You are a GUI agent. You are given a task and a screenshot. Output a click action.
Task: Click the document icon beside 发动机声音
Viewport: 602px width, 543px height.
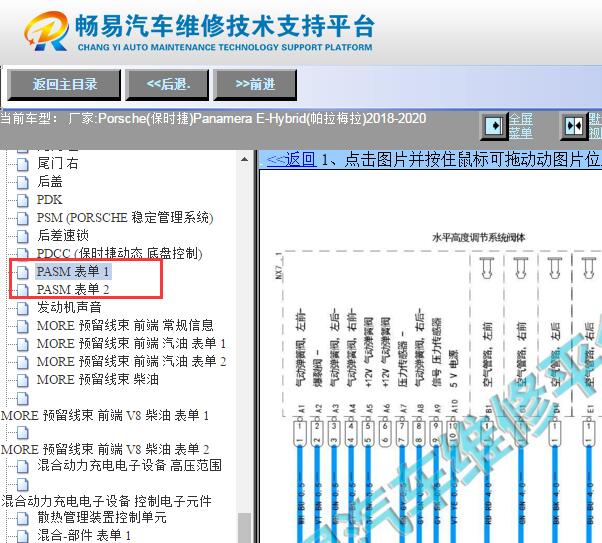23,308
